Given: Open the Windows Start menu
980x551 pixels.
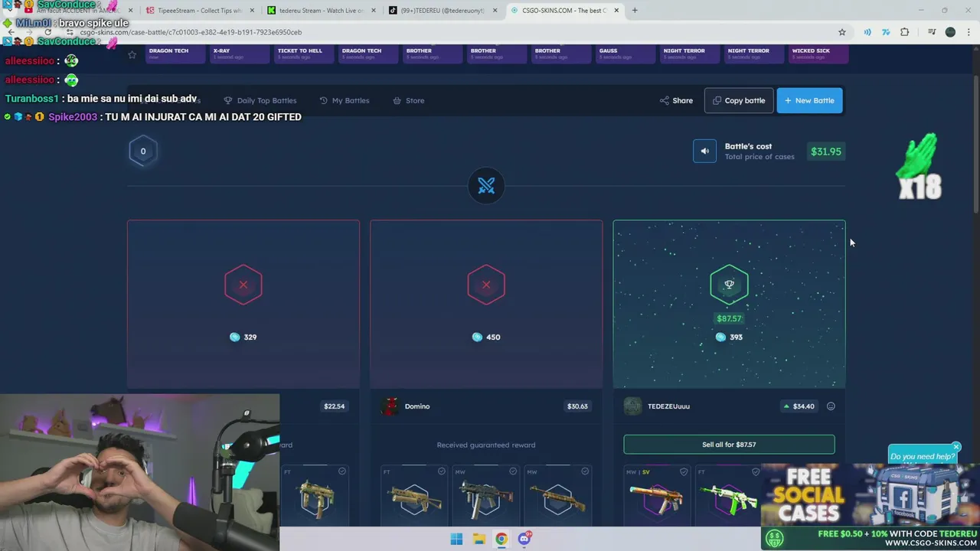Looking at the screenshot, I should pyautogui.click(x=456, y=540).
